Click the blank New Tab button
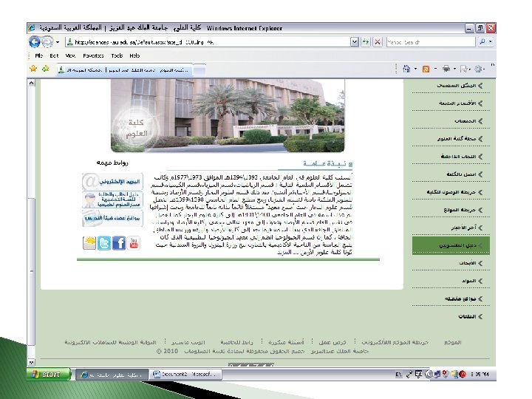 199,70
